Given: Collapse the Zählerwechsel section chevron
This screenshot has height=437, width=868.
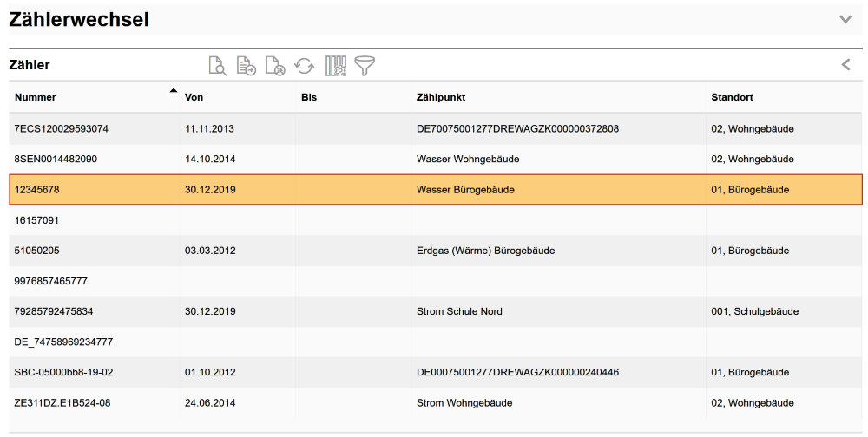Looking at the screenshot, I should coord(845,19).
